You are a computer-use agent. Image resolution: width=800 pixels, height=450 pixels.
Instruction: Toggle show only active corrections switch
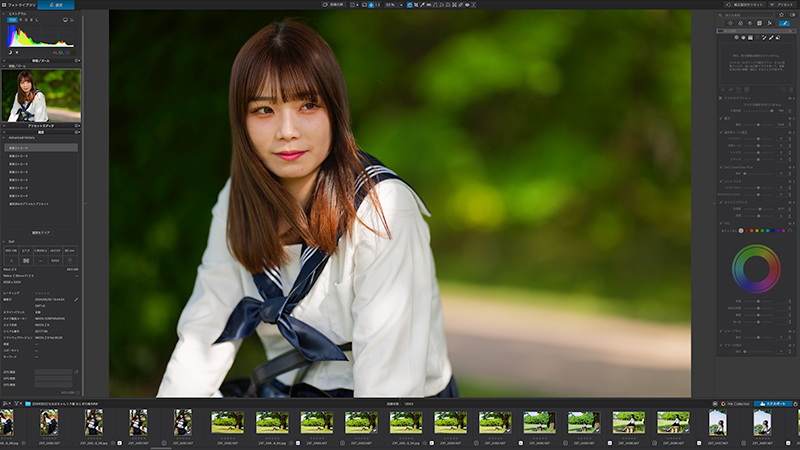pyautogui.click(x=792, y=15)
